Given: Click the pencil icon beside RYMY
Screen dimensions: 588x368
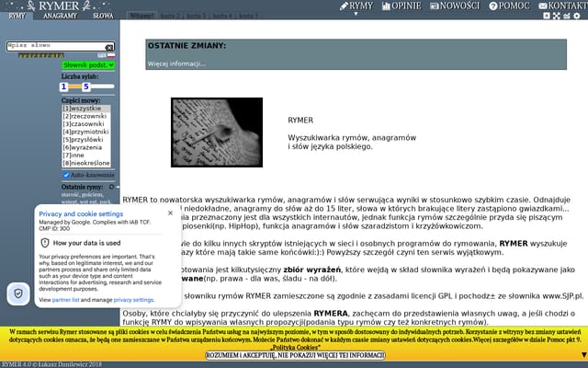Looking at the screenshot, I should click(344, 6).
